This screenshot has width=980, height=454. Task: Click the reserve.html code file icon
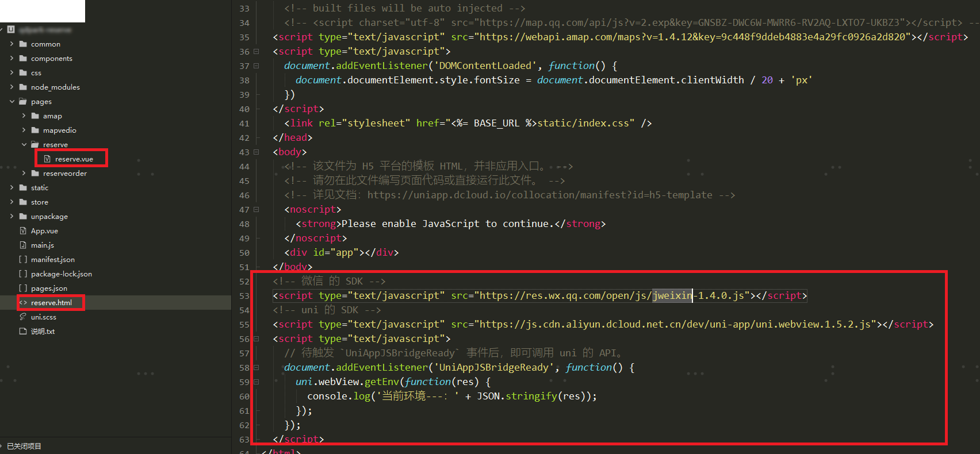point(23,302)
